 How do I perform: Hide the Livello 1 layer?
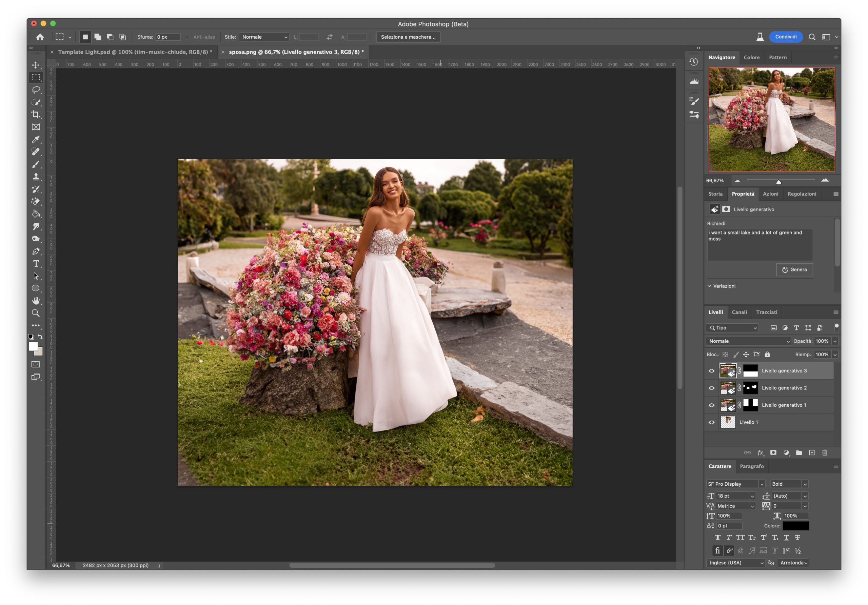click(711, 422)
